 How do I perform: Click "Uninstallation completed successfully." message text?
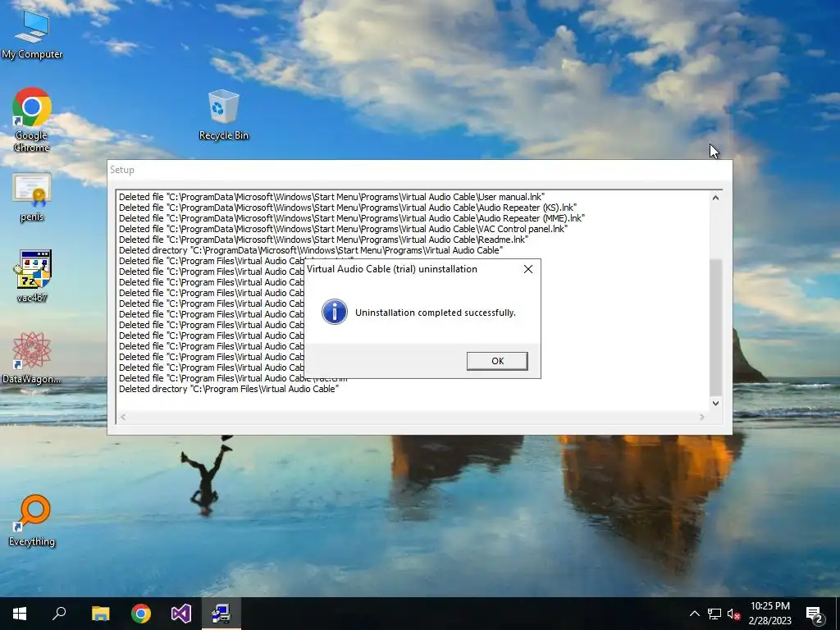[x=436, y=313]
